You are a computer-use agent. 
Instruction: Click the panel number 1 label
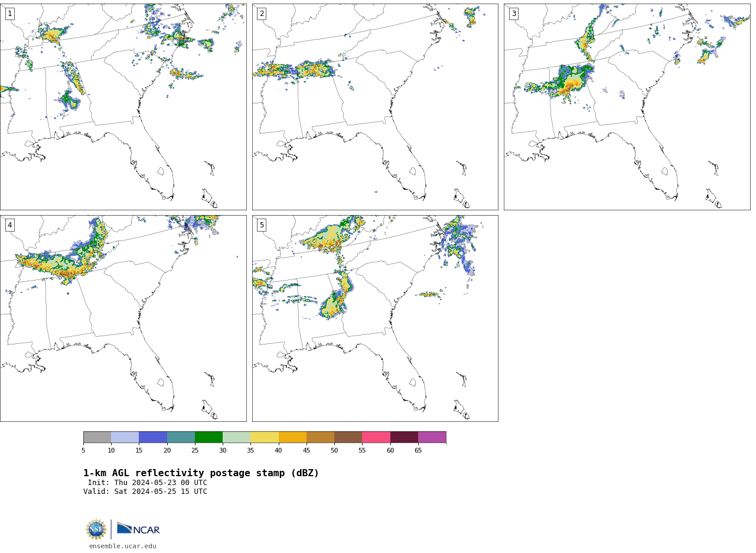pos(9,14)
